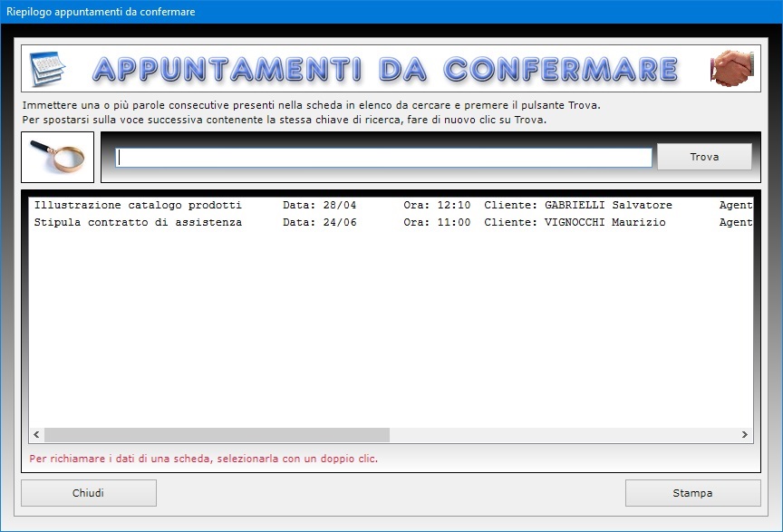Click the red hint text about double click
The image size is (783, 532).
click(x=203, y=459)
